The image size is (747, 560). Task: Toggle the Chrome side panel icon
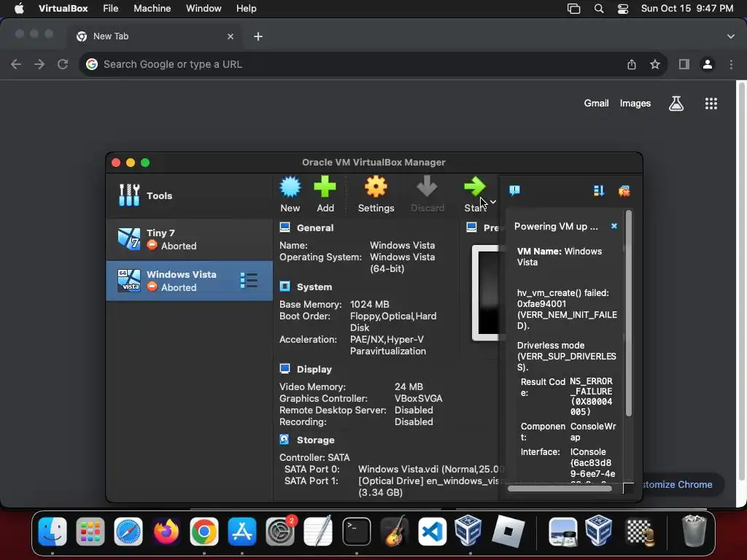click(x=684, y=64)
